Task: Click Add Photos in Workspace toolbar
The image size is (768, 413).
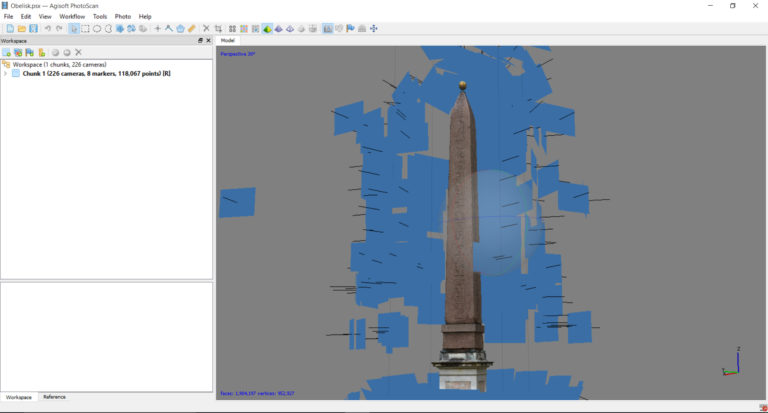Action: [x=18, y=52]
